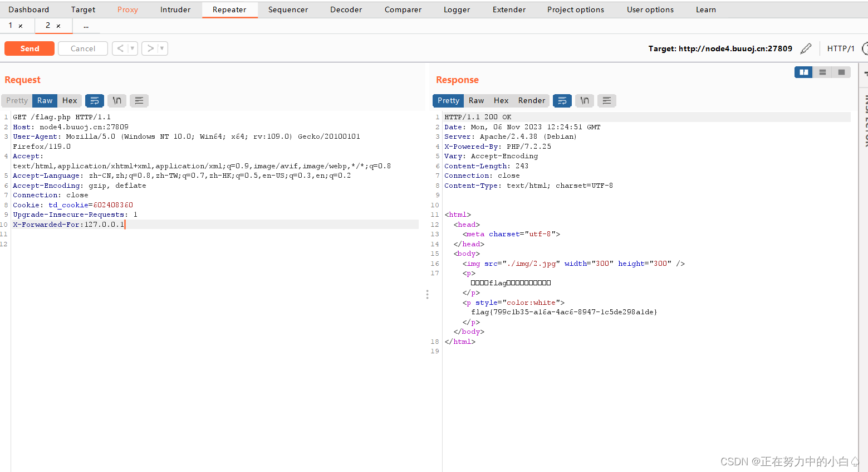
Task: Go forward to next request in history
Action: [150, 48]
